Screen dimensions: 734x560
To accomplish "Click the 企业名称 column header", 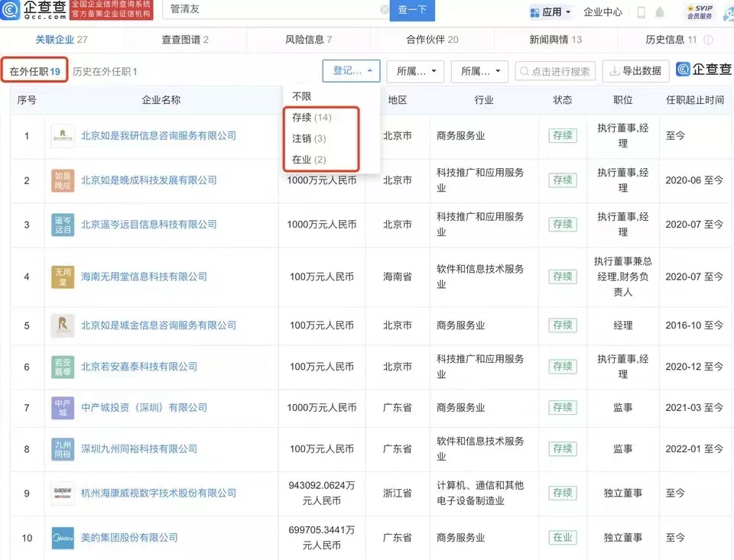I will pyautogui.click(x=161, y=99).
